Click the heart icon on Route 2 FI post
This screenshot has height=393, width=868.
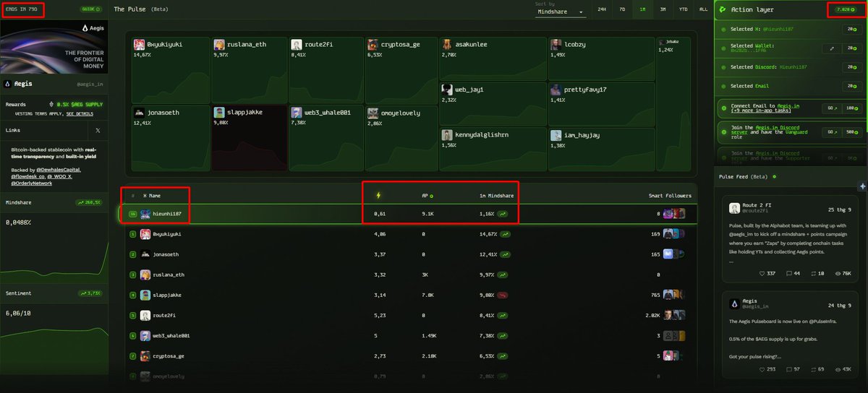pos(762,273)
